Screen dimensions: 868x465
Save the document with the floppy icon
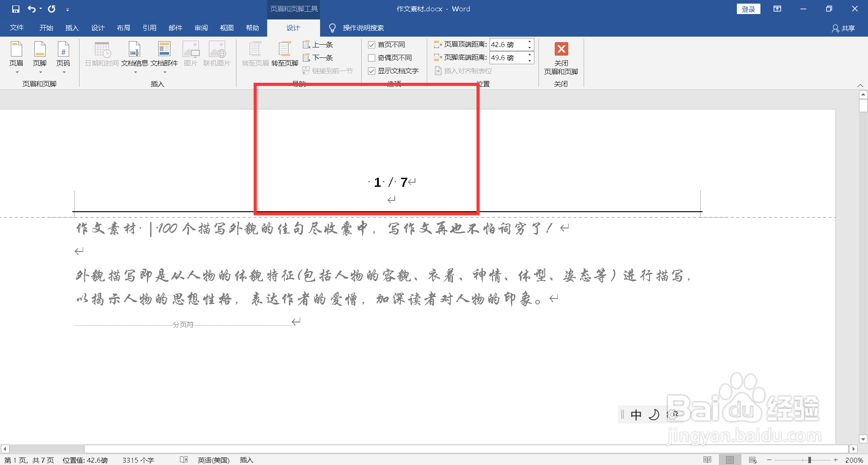click(x=16, y=9)
